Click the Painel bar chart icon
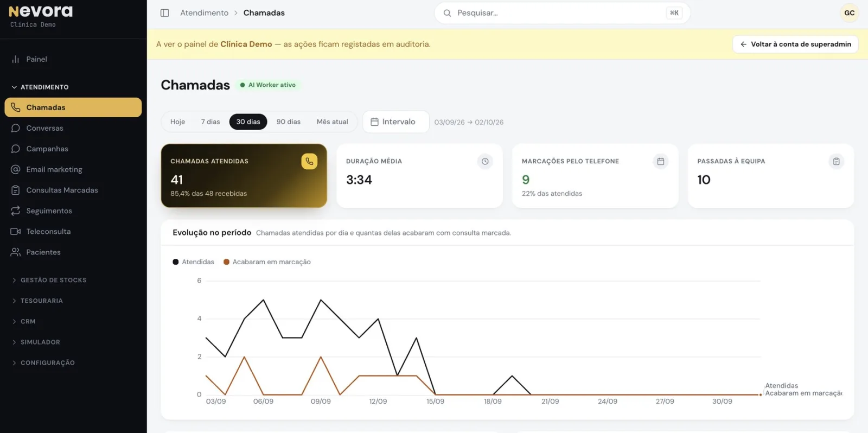868x433 pixels. tap(16, 59)
